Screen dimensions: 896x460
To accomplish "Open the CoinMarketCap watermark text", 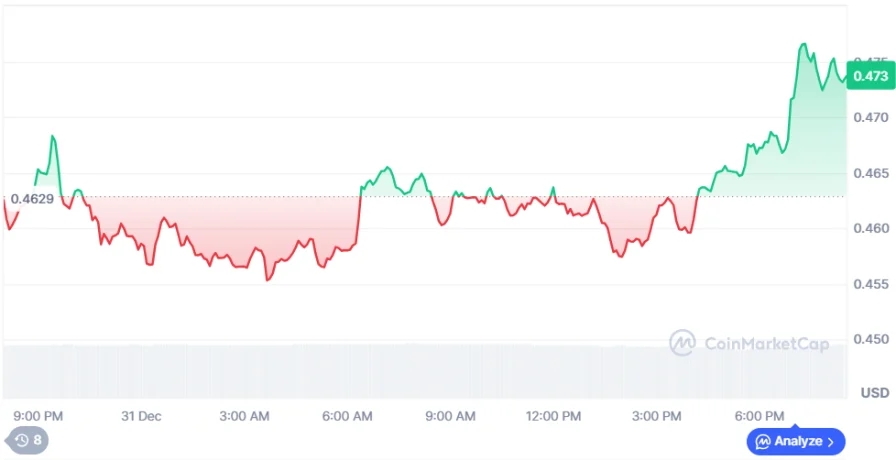I will (x=767, y=344).
